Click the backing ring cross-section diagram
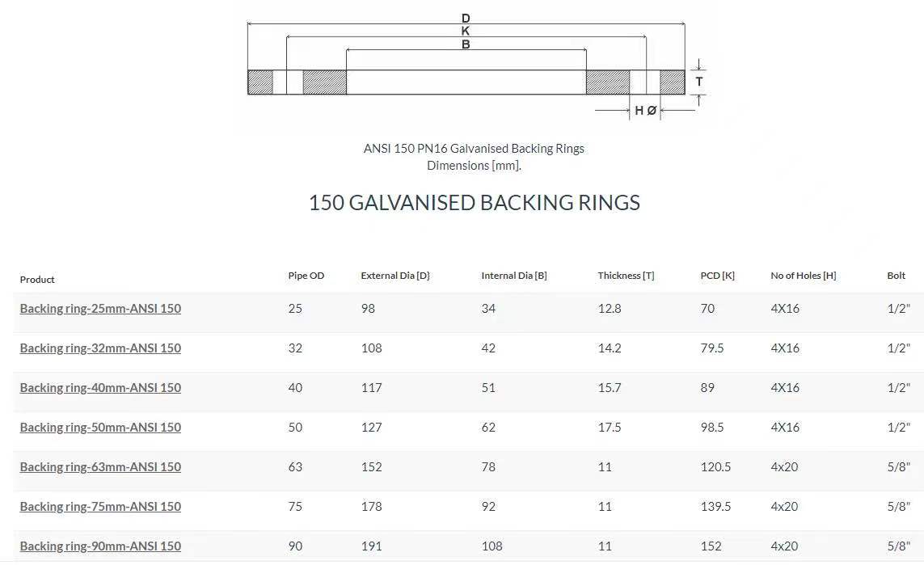Viewport: 924px width, 565px height. coord(476,66)
